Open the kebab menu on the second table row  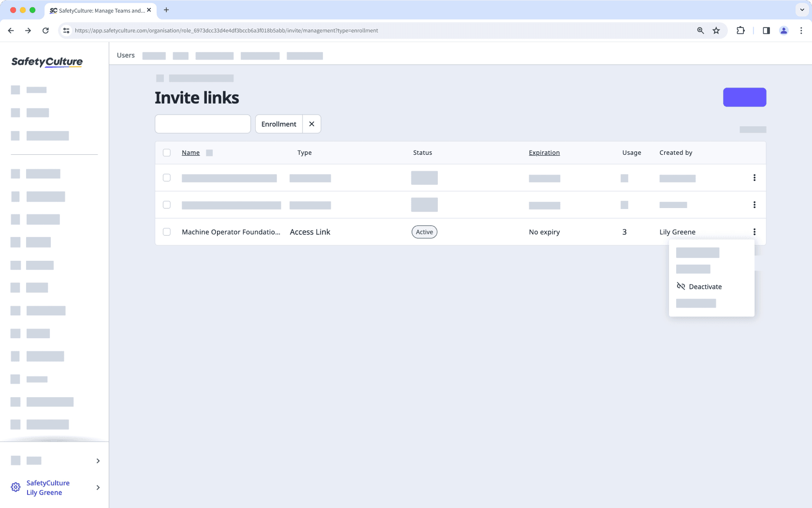(x=754, y=205)
